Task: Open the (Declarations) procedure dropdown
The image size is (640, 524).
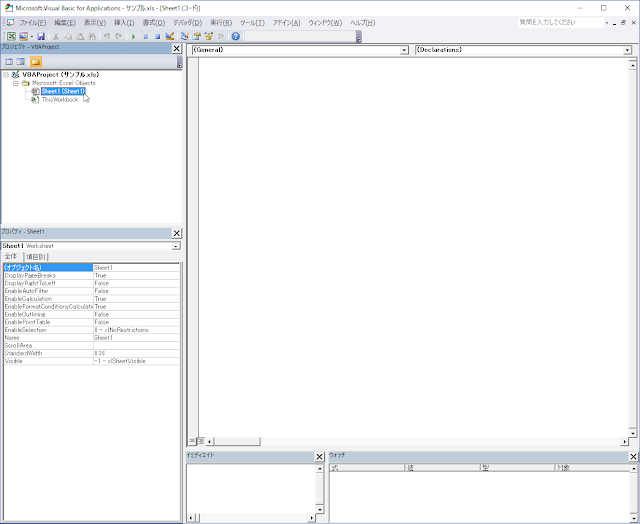Action: point(627,50)
